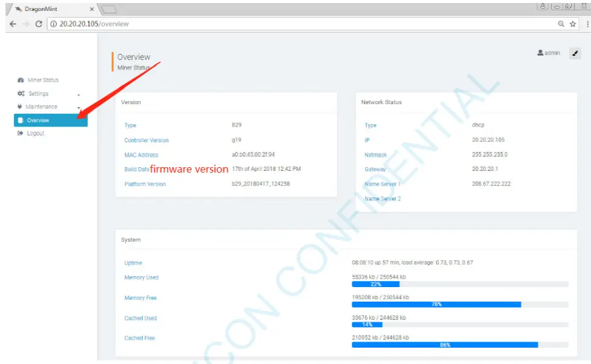Click the name server value 208.67.222.222

491,184
